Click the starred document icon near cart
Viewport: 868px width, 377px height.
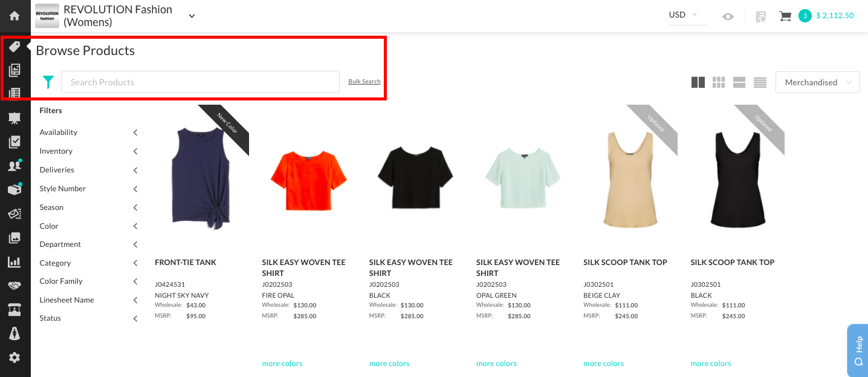[761, 16]
